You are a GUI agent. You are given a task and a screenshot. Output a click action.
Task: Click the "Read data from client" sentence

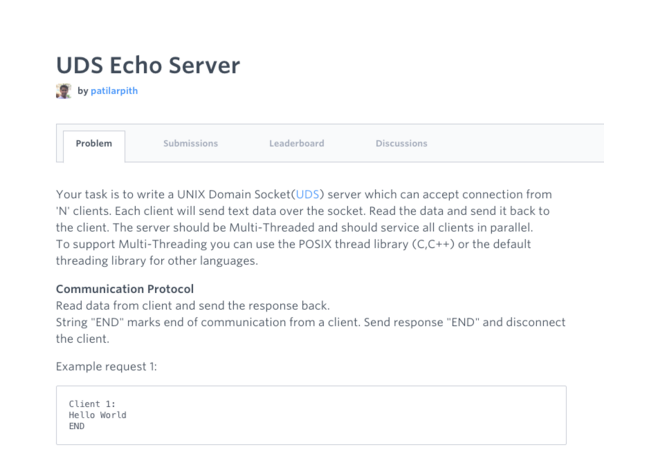click(180, 307)
